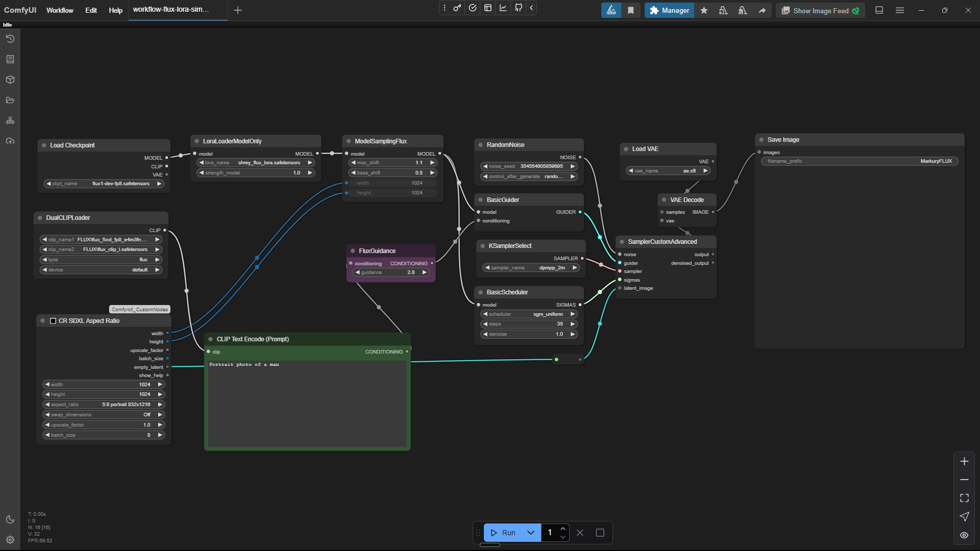The image size is (980, 551).
Task: Toggle swap_dimensions Off widget
Action: pos(103,415)
